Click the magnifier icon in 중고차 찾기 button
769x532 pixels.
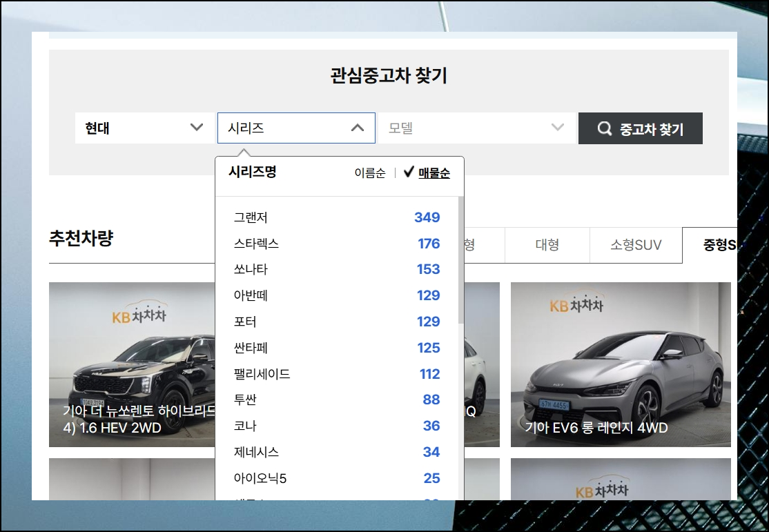tap(604, 128)
